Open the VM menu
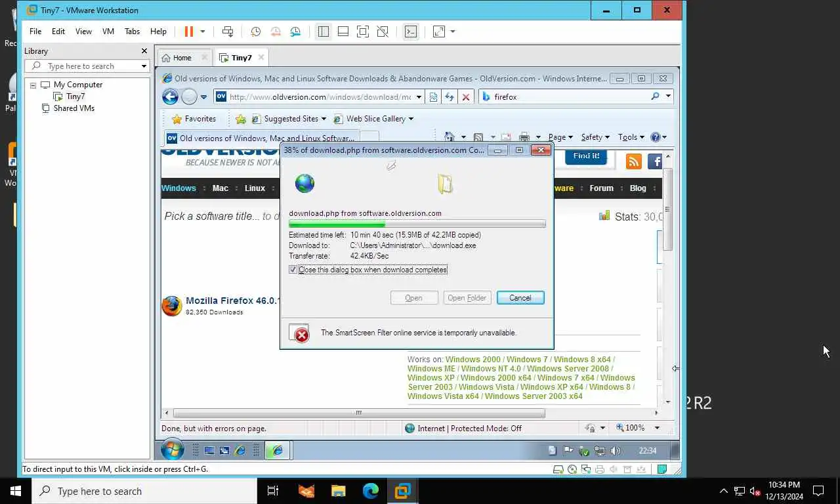The height and width of the screenshot is (504, 840). click(108, 31)
